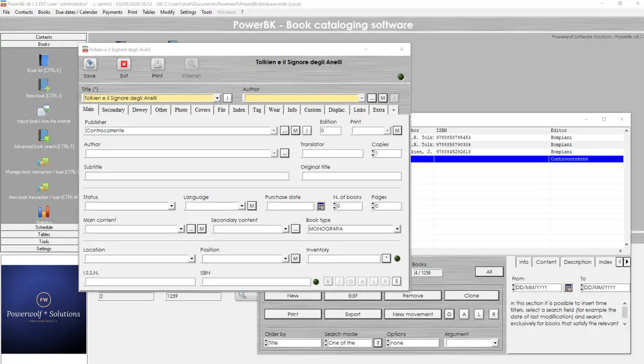The height and width of the screenshot is (364, 644).
Task: Click the M button beside top Author field
Action: coord(383,98)
